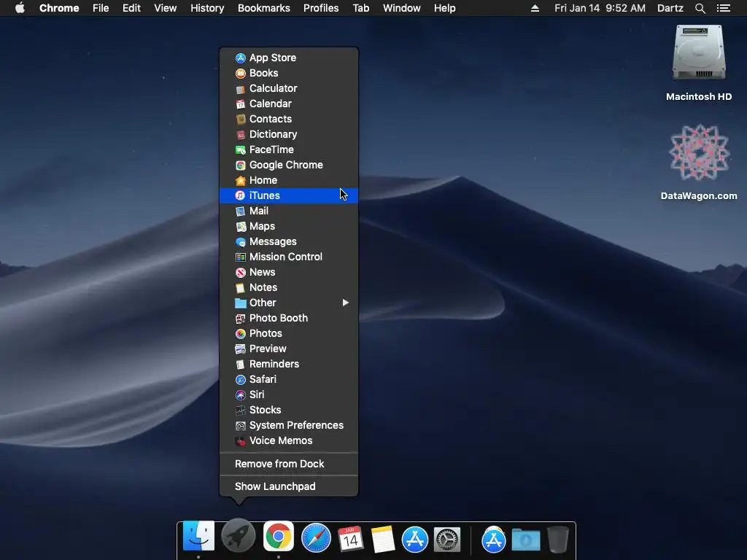Image resolution: width=747 pixels, height=560 pixels.
Task: Open App Store icon left of System Preferences
Action: pos(415,540)
